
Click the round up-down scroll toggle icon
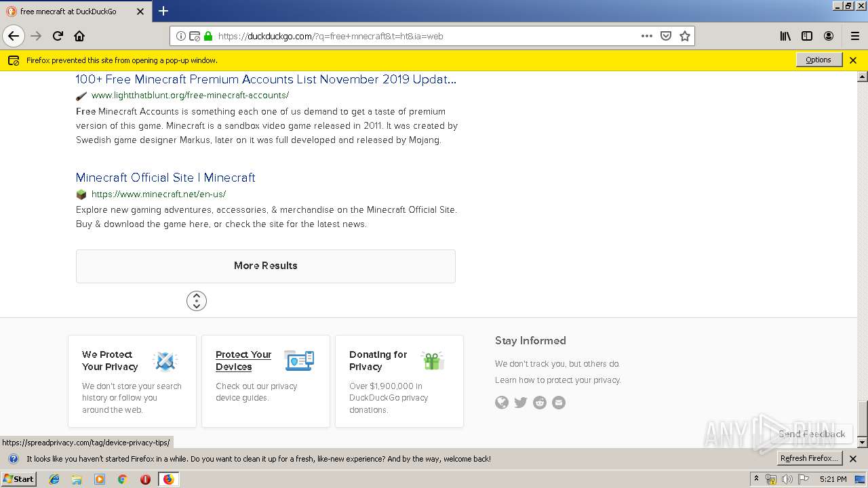pyautogui.click(x=197, y=301)
